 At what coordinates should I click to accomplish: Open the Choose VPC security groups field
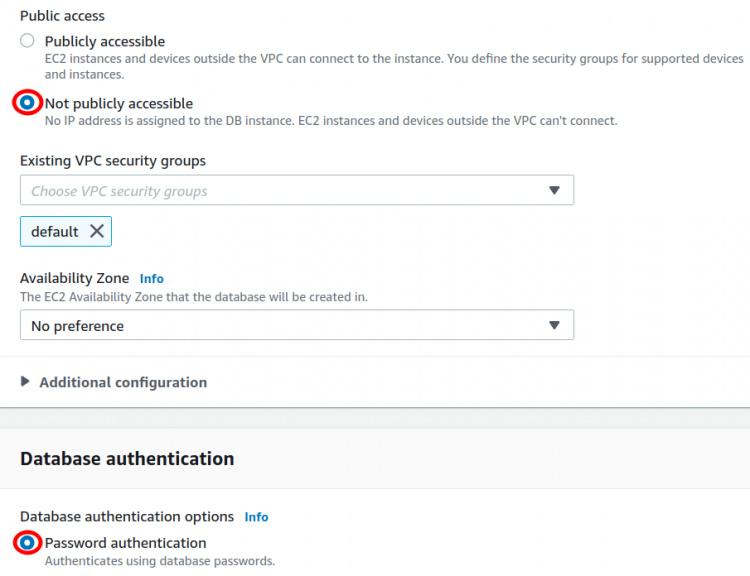[x=280, y=190]
